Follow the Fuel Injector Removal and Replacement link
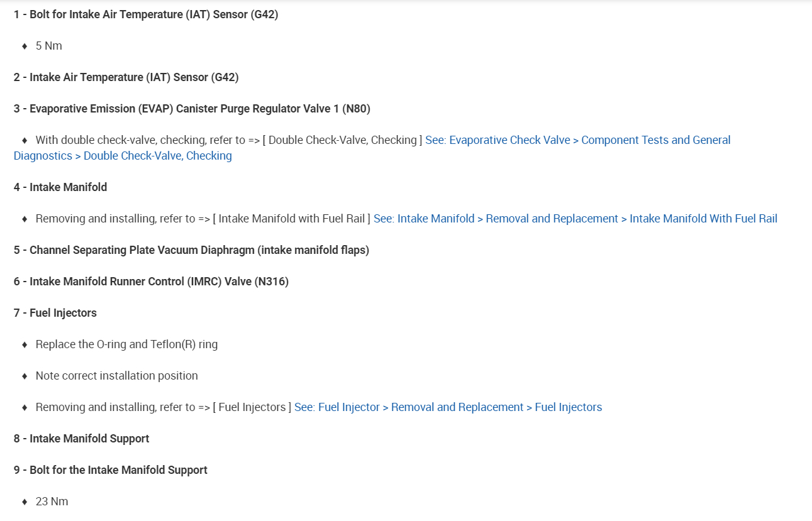This screenshot has width=812, height=521. (x=448, y=407)
